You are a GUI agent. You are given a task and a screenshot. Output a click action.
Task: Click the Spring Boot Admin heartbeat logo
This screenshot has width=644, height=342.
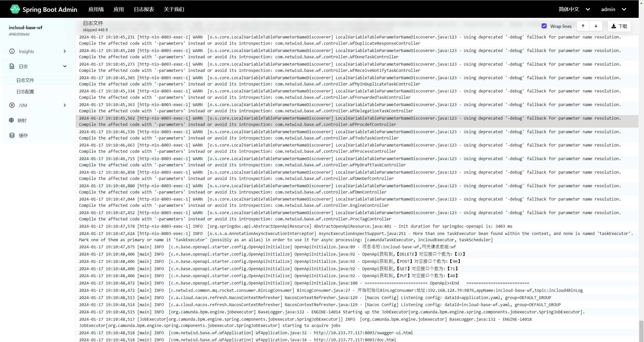(x=15, y=9)
